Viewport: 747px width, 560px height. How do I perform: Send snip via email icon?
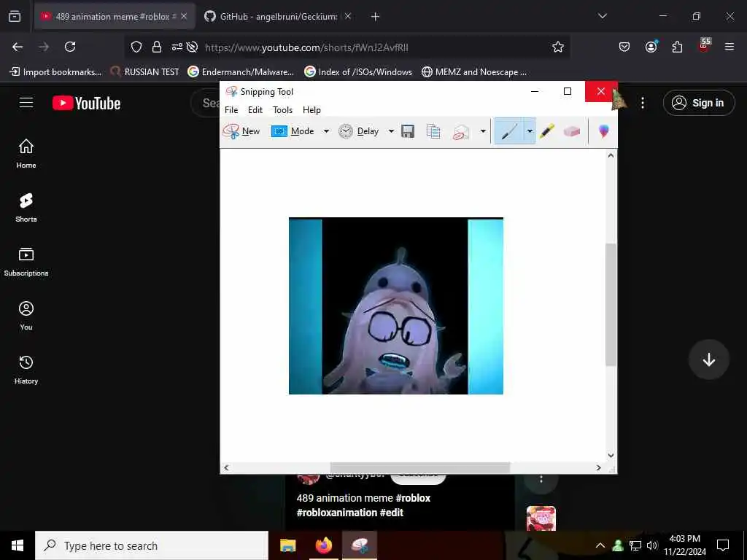point(461,132)
